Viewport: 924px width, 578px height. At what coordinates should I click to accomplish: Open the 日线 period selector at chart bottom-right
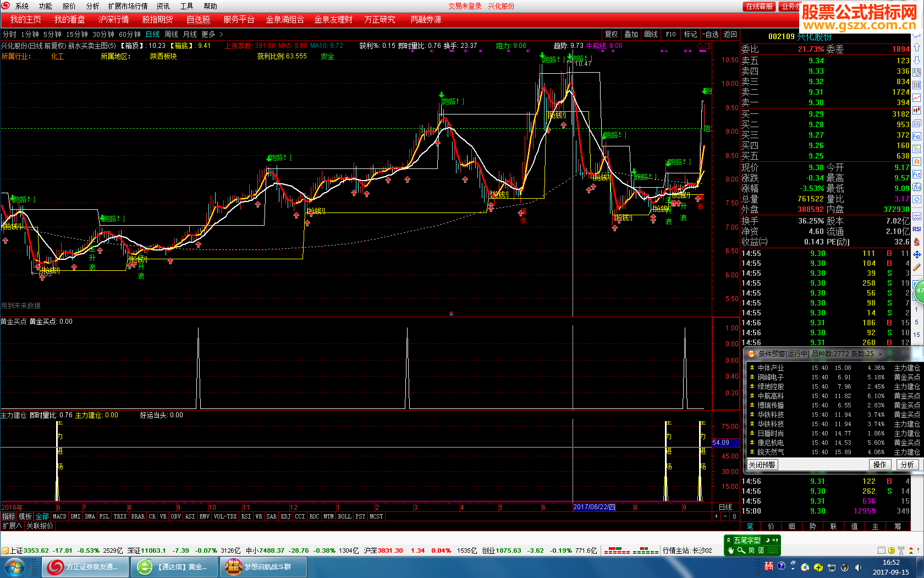725,507
